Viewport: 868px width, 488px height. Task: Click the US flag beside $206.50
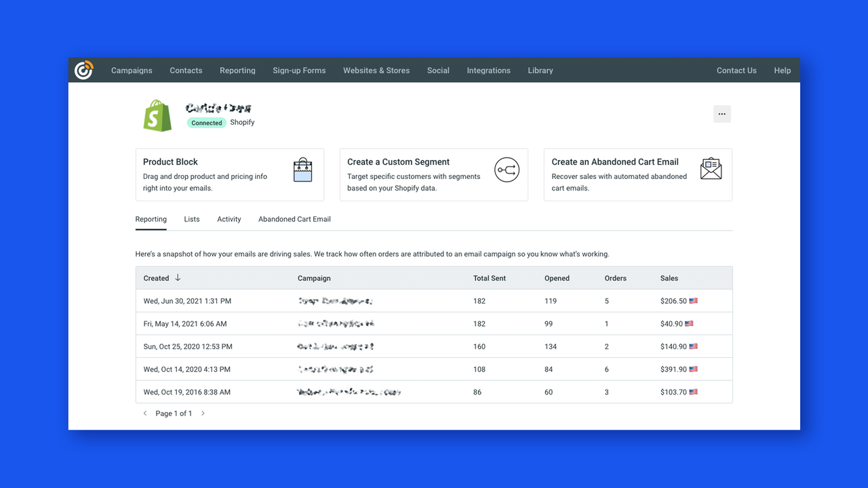[x=693, y=300]
